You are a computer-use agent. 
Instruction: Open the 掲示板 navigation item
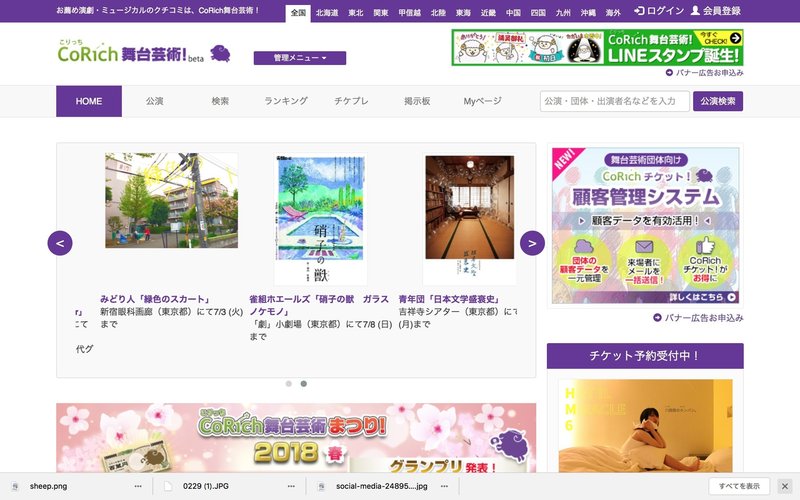click(417, 101)
